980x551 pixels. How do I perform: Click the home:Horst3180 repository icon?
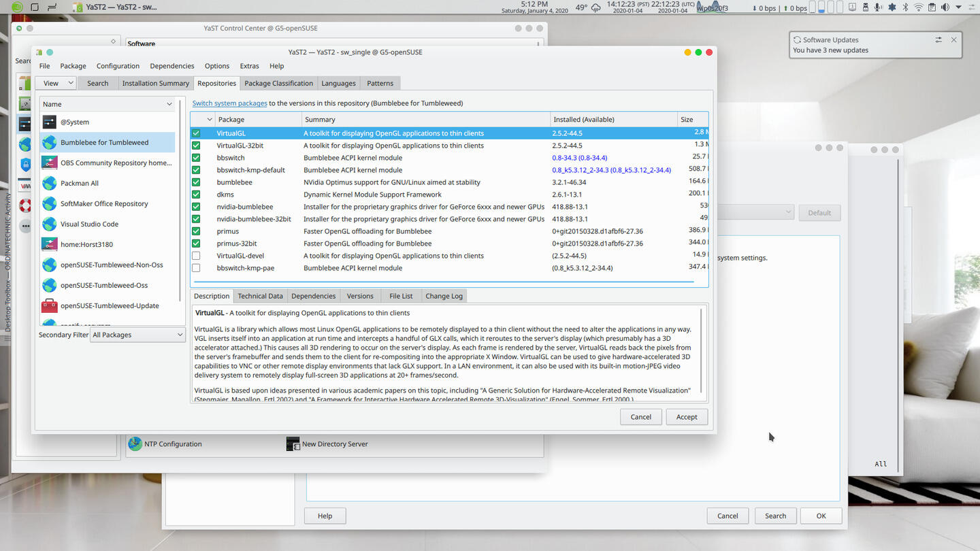click(x=49, y=244)
